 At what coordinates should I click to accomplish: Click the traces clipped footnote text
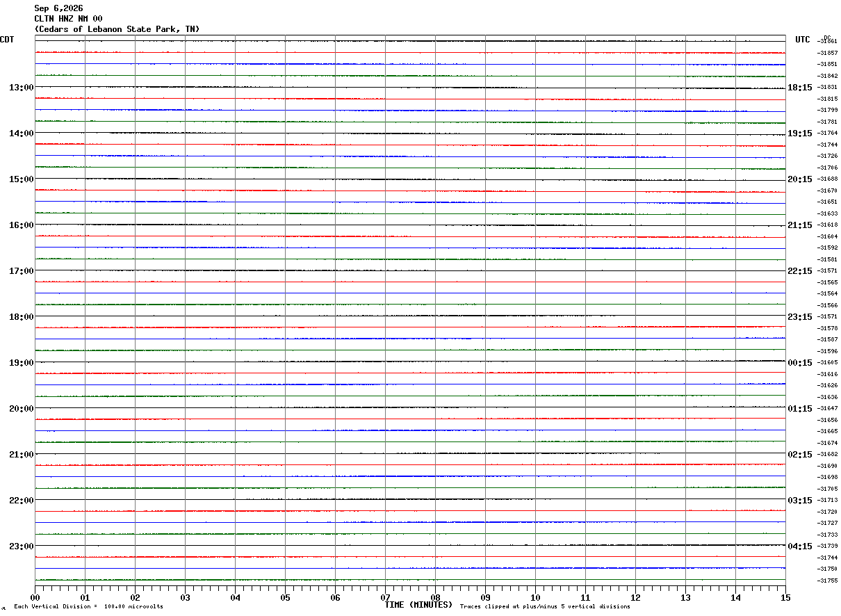click(545, 607)
